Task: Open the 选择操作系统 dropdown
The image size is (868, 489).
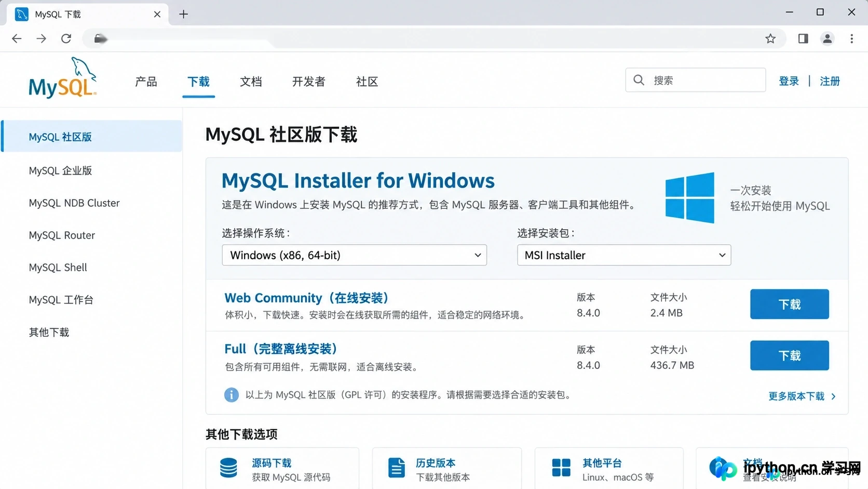Action: click(355, 255)
